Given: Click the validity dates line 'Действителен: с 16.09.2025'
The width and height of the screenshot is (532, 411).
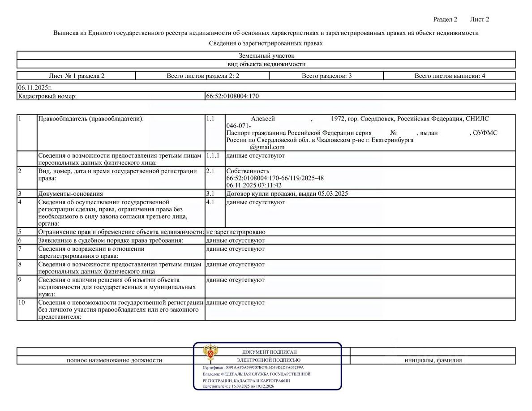Looking at the screenshot, I should point(238,386).
